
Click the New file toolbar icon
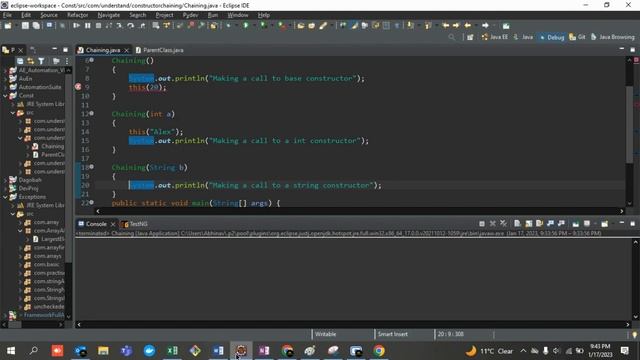tap(8, 25)
